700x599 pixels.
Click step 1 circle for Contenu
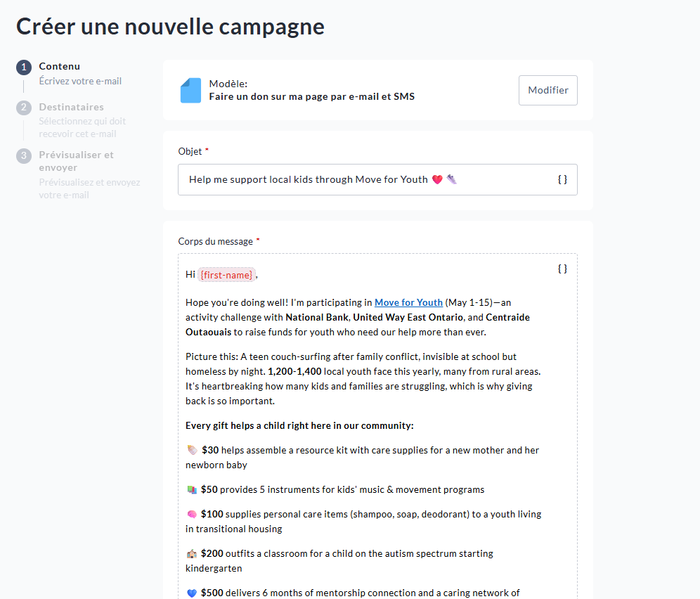click(24, 67)
